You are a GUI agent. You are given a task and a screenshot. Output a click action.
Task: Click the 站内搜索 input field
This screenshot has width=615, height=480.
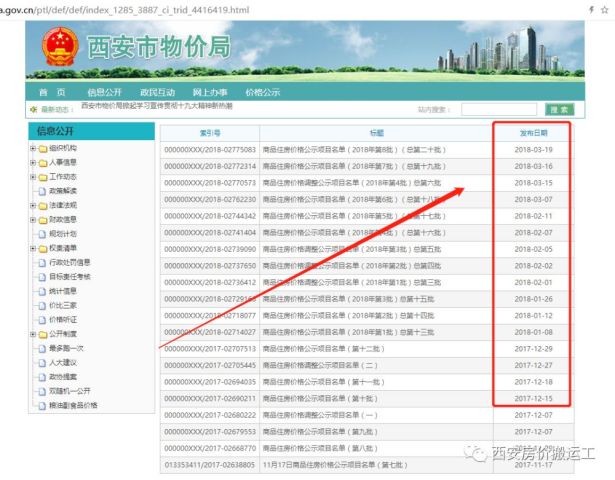coord(499,109)
